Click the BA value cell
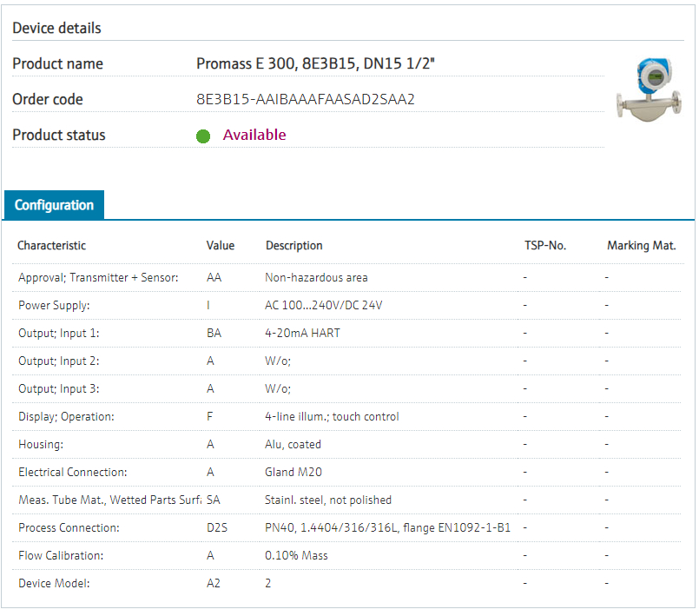The image size is (699, 616). click(x=214, y=334)
